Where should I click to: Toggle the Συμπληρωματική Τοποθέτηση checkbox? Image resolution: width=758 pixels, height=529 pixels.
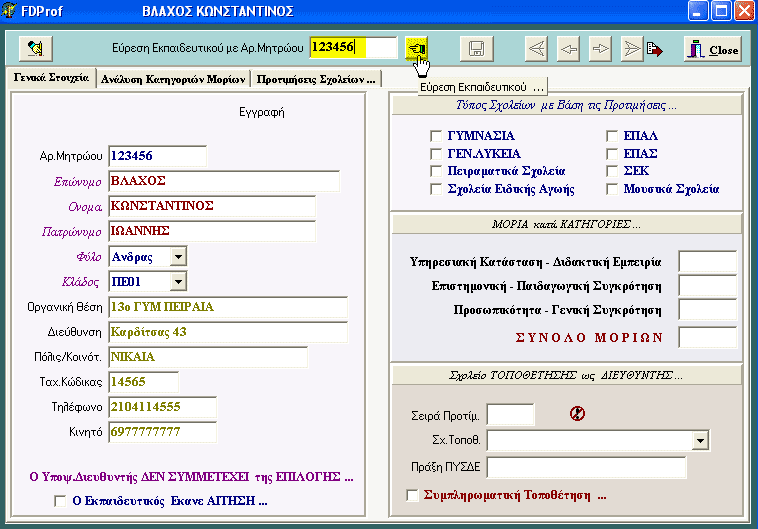[413, 495]
